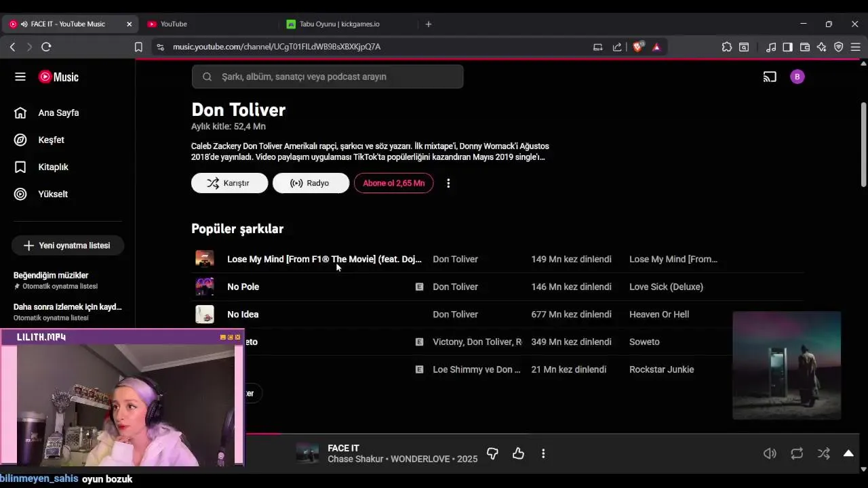Open the album Heaven Or Hell
The width and height of the screenshot is (868, 488).
pos(659,314)
